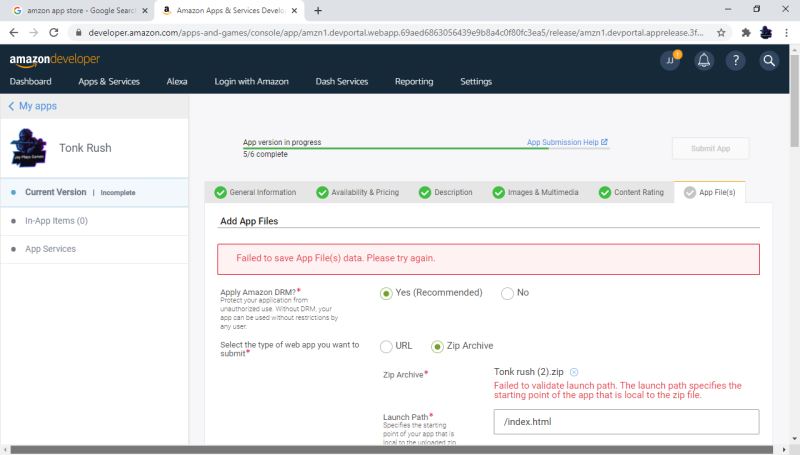Image resolution: width=800 pixels, height=455 pixels.
Task: Select Current Version in sidebar
Action: pyautogui.click(x=94, y=192)
